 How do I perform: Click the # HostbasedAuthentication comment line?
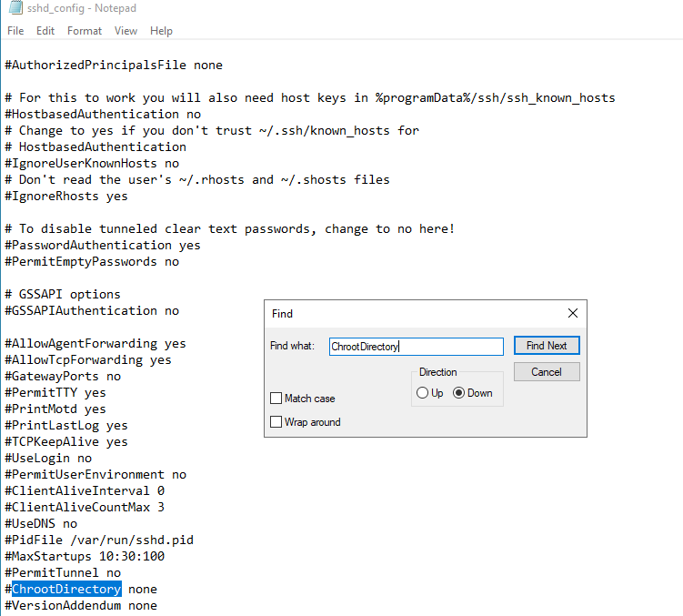pos(95,146)
